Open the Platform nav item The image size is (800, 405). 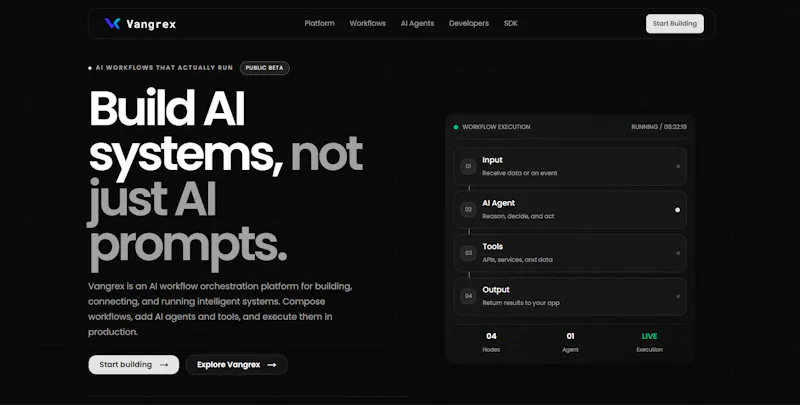(319, 23)
